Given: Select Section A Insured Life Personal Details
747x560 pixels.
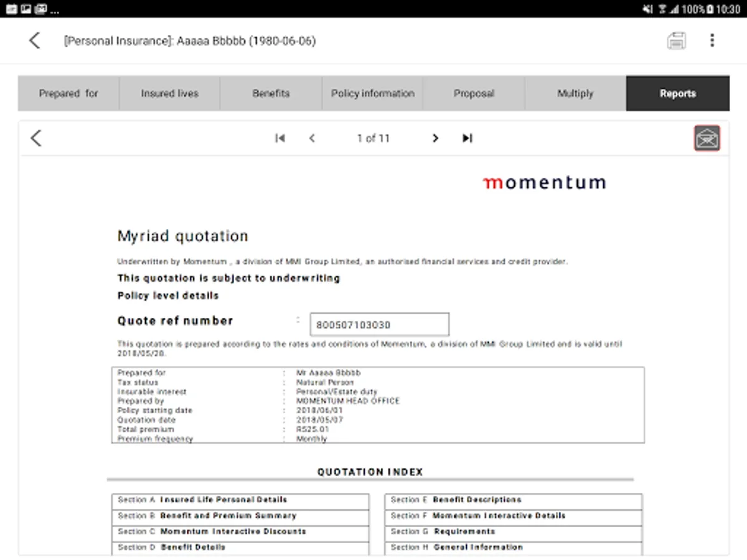Looking at the screenshot, I should click(240, 500).
